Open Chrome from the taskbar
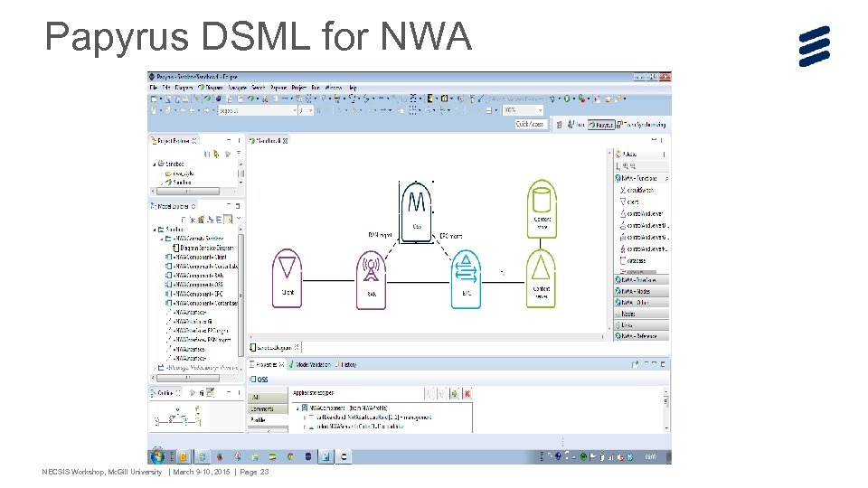The height and width of the screenshot is (488, 868). pyautogui.click(x=290, y=457)
